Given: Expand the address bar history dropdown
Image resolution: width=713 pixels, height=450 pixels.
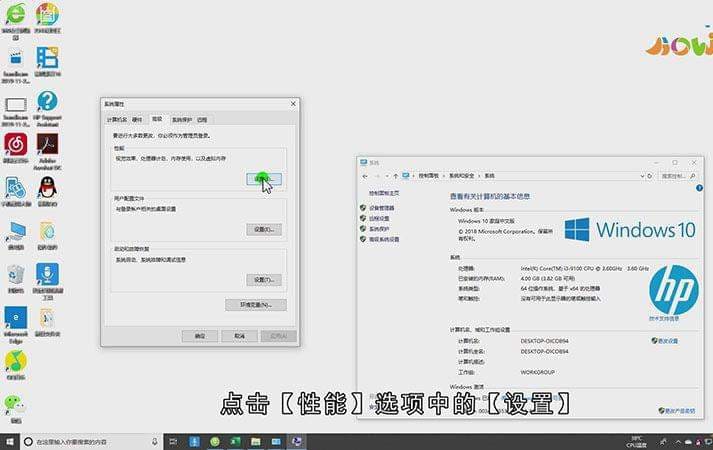Looking at the screenshot, I should pos(642,176).
